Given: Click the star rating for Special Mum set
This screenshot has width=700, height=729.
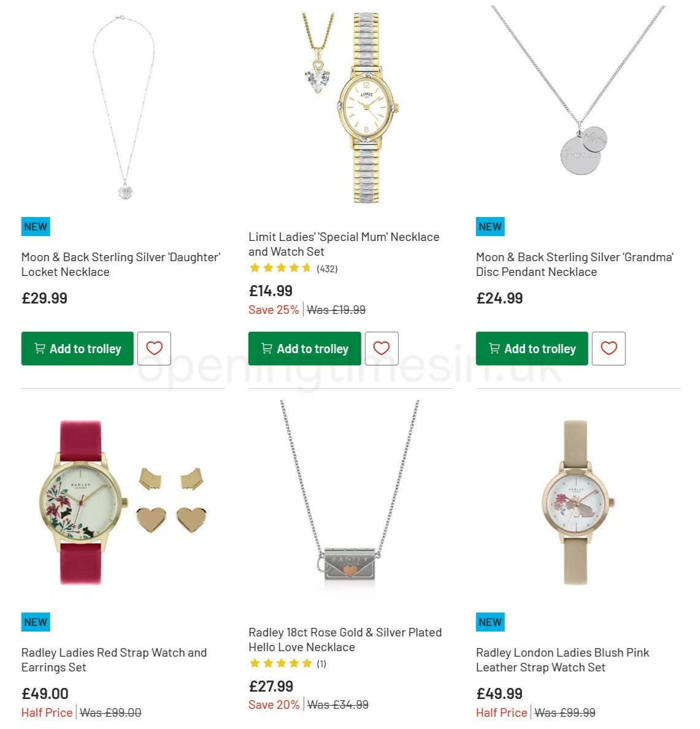Looking at the screenshot, I should pos(279,268).
